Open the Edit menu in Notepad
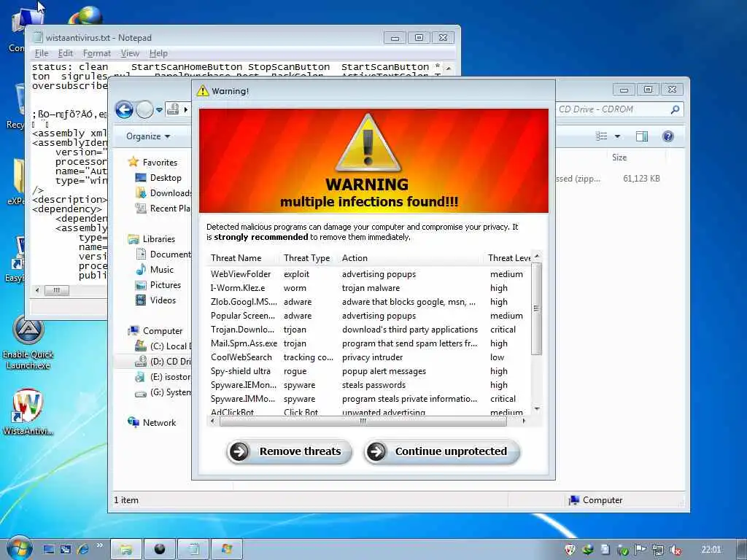 65,53
